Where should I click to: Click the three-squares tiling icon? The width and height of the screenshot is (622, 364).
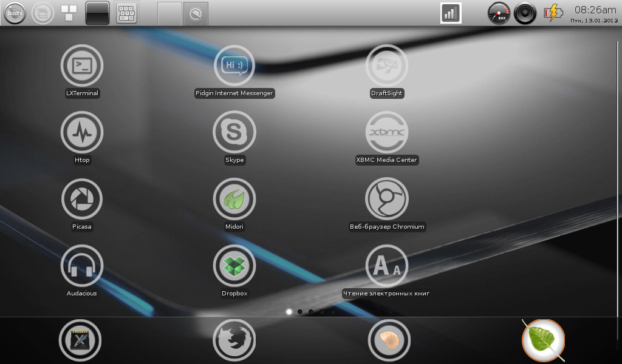coord(69,13)
